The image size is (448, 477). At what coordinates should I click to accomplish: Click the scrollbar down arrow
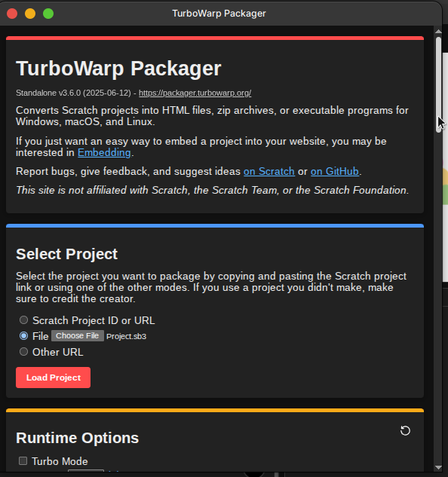tap(438, 467)
